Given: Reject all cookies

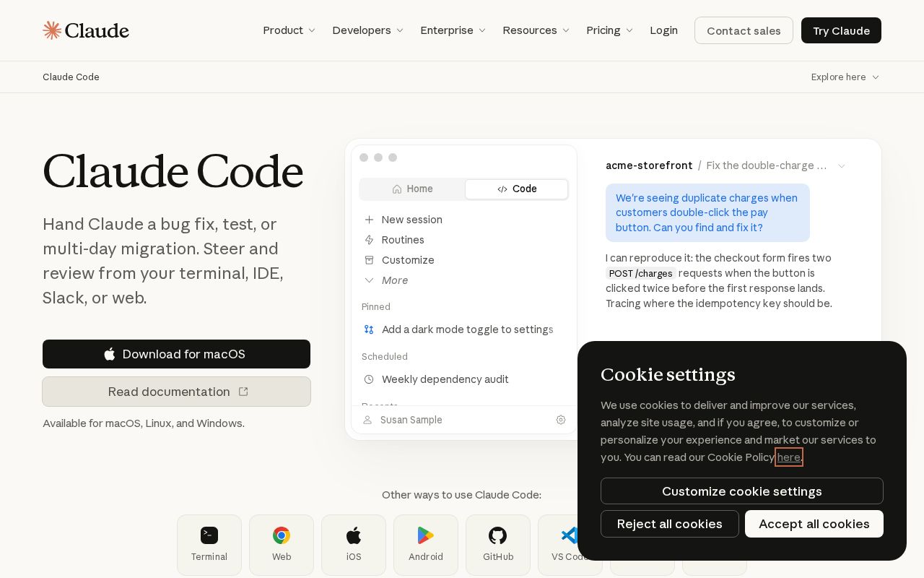Looking at the screenshot, I should point(670,524).
